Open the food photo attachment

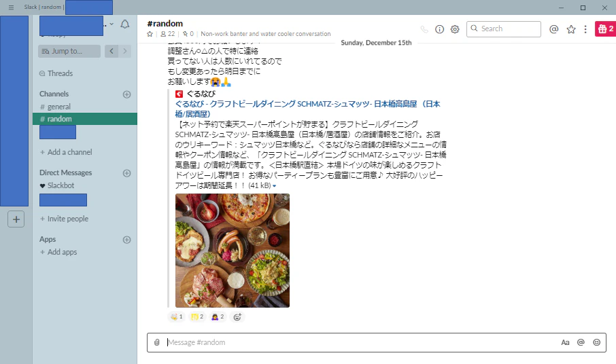pyautogui.click(x=233, y=250)
